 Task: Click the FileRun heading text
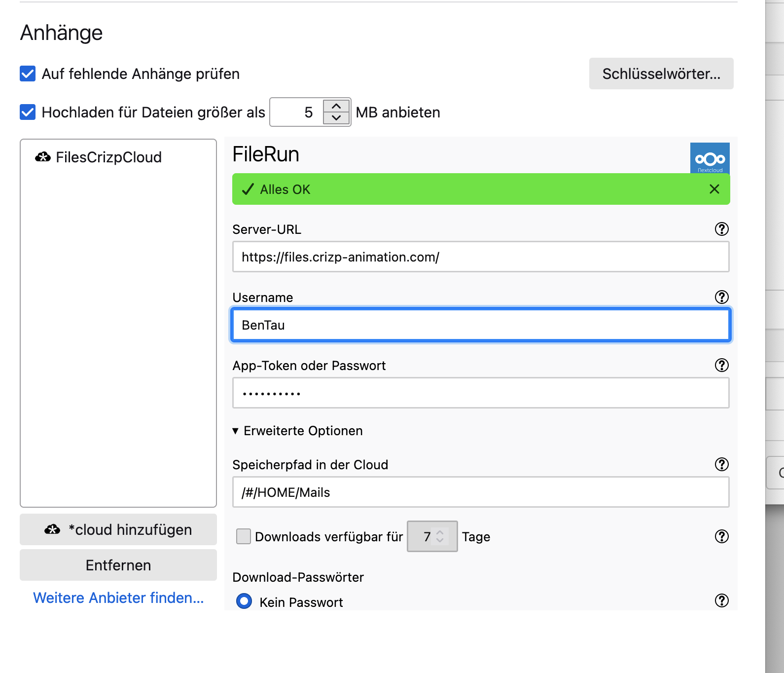[266, 154]
